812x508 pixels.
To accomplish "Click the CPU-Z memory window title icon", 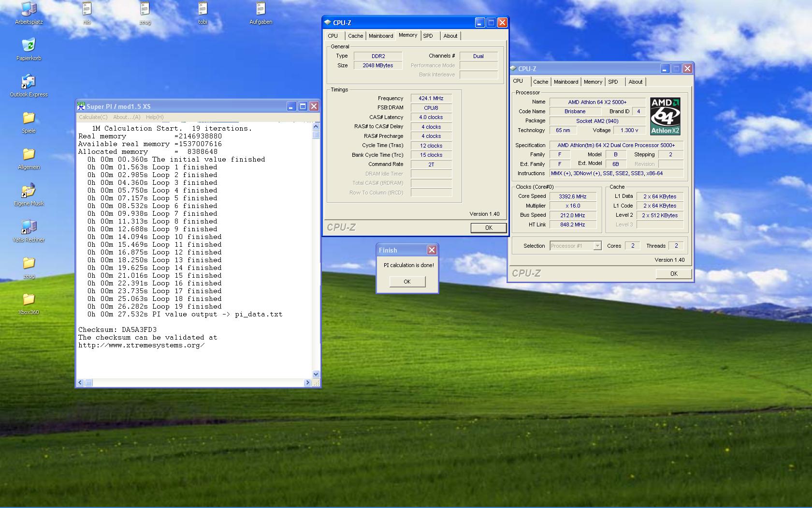I will tap(328, 22).
